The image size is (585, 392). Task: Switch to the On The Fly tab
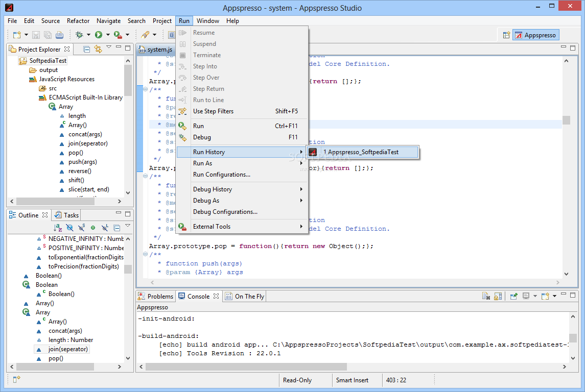point(245,296)
